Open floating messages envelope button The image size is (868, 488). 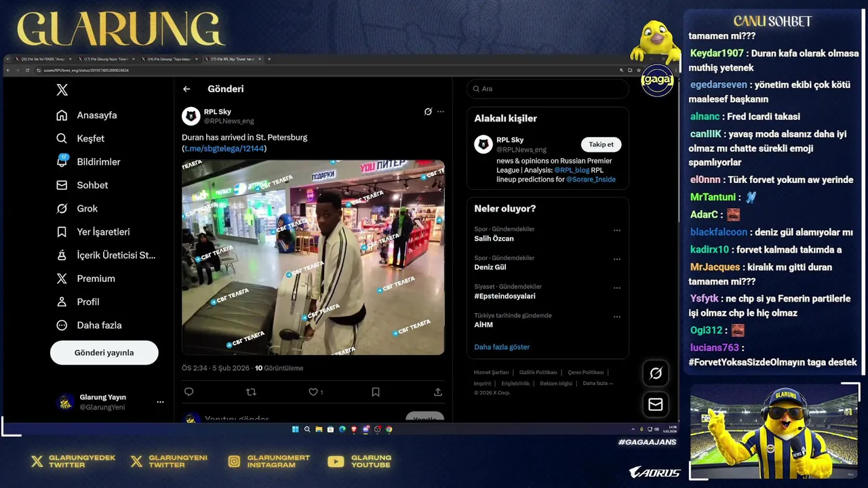tap(656, 405)
